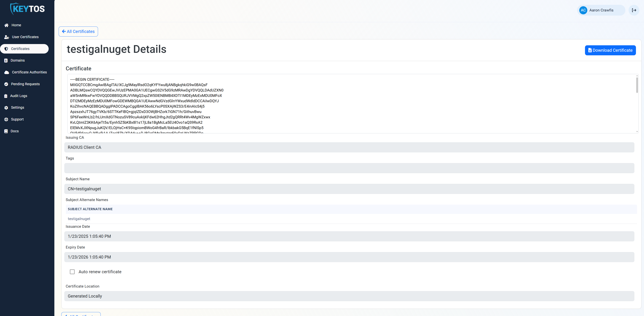Click the Certificate Authorities cloud icon
644x316 pixels.
pyautogui.click(x=7, y=72)
